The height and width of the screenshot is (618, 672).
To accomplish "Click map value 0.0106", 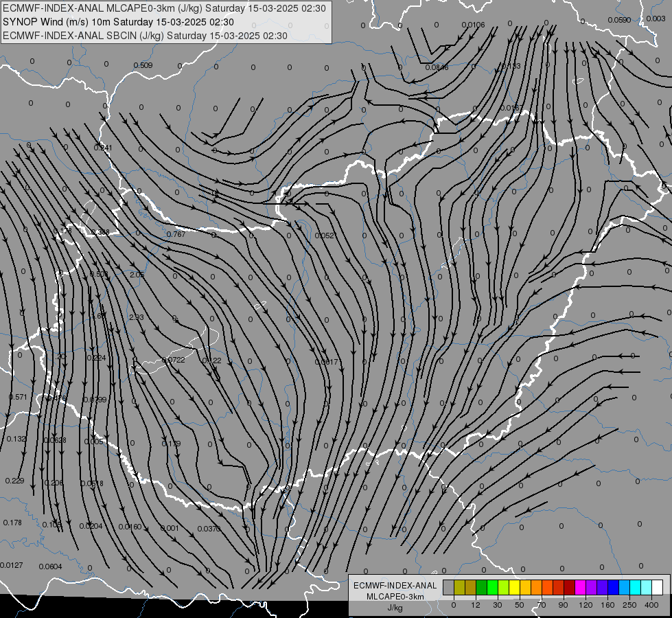I will click(474, 25).
